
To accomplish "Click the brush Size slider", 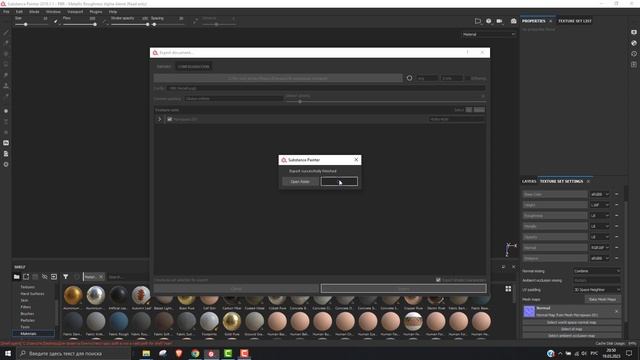I will (32, 24).
